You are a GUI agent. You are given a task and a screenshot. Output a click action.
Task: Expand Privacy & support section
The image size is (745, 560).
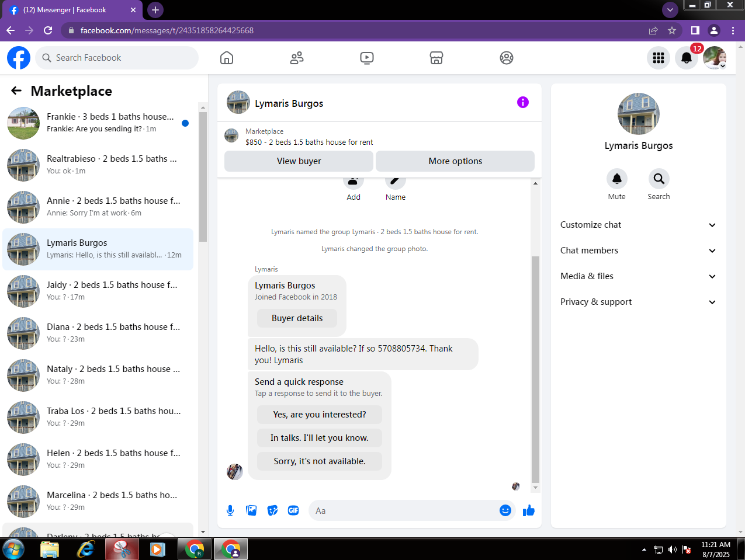pos(638,302)
